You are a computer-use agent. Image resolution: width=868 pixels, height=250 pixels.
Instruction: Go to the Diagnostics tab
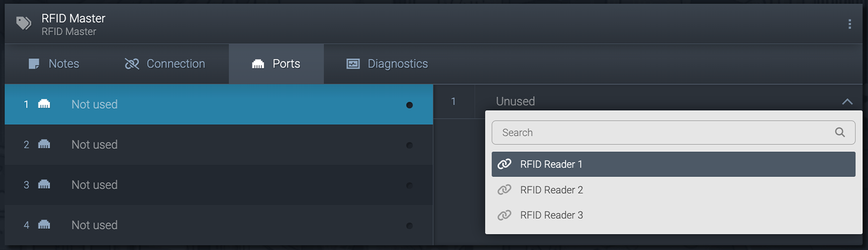coord(387,64)
